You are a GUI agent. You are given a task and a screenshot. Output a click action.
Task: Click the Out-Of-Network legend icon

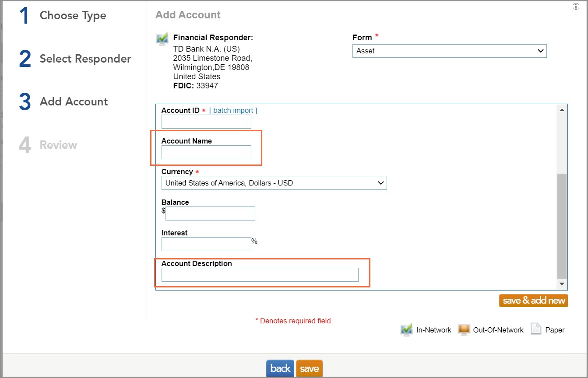[464, 329]
